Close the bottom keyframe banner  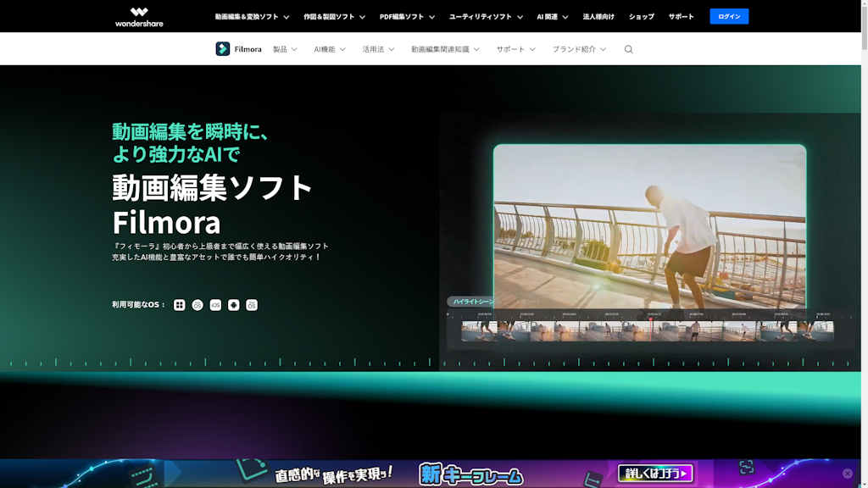pos(847,474)
